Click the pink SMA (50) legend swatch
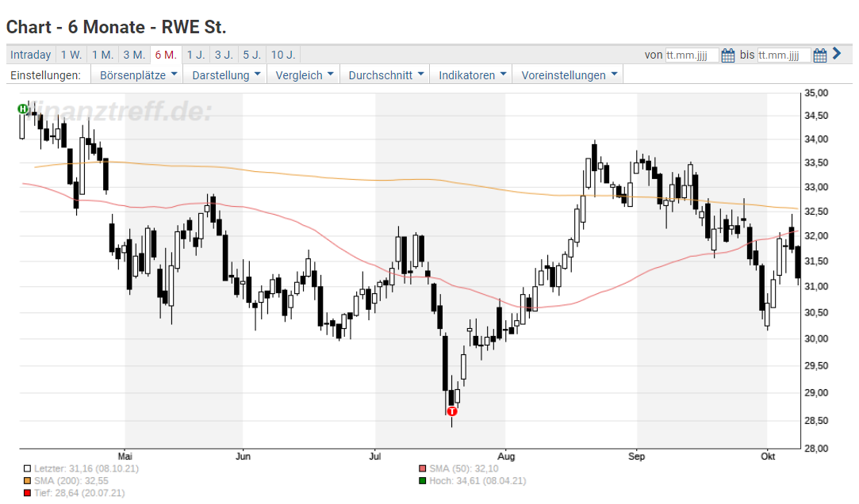 422,469
